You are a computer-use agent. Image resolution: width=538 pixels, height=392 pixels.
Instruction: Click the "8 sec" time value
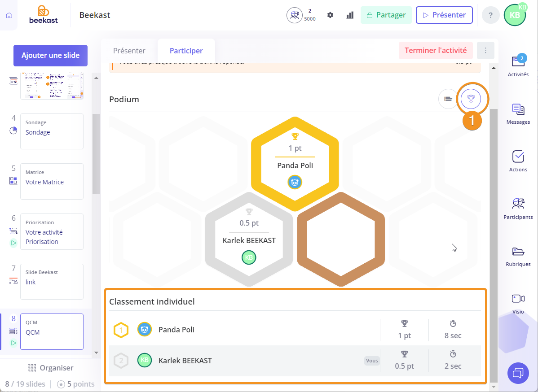[x=453, y=335]
